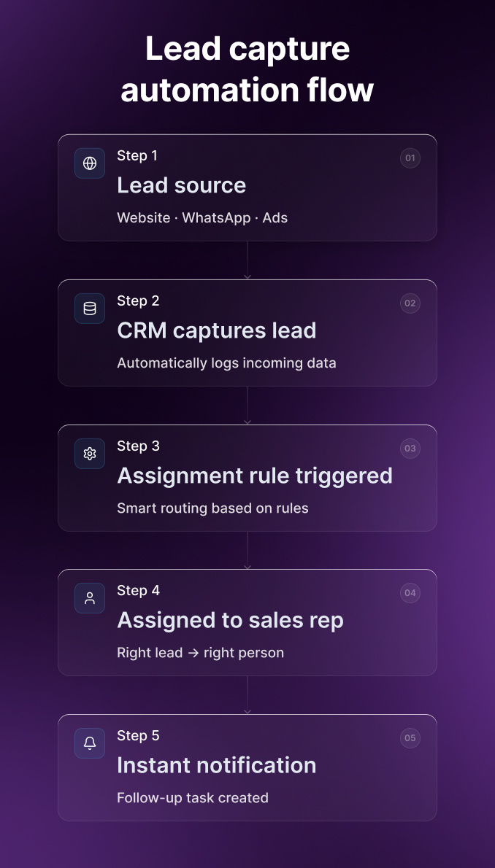Click the 03 number badge

(x=410, y=449)
